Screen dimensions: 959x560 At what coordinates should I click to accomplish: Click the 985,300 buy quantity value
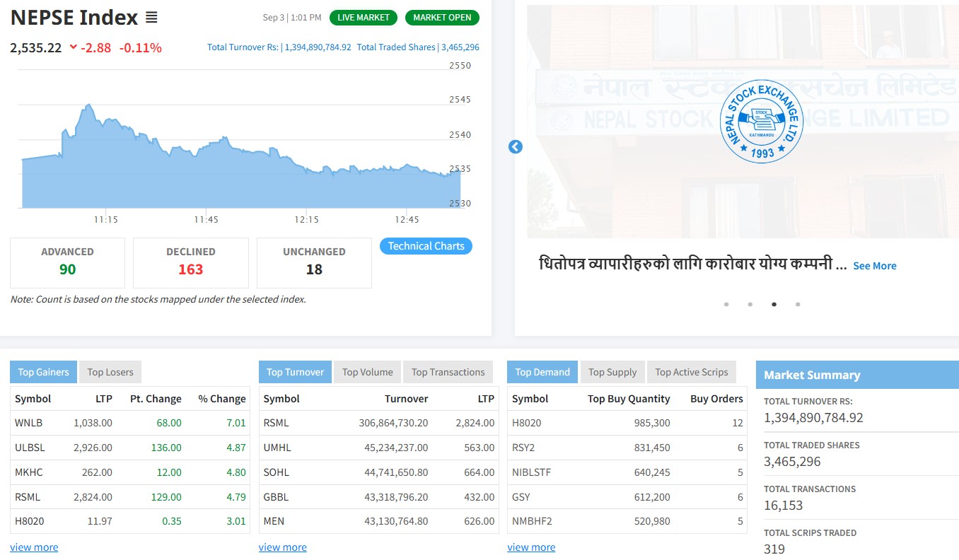[x=653, y=423]
